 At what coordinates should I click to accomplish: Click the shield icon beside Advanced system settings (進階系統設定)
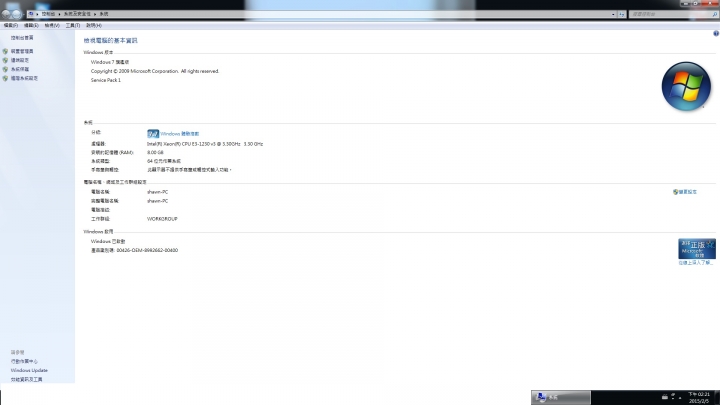[5, 79]
